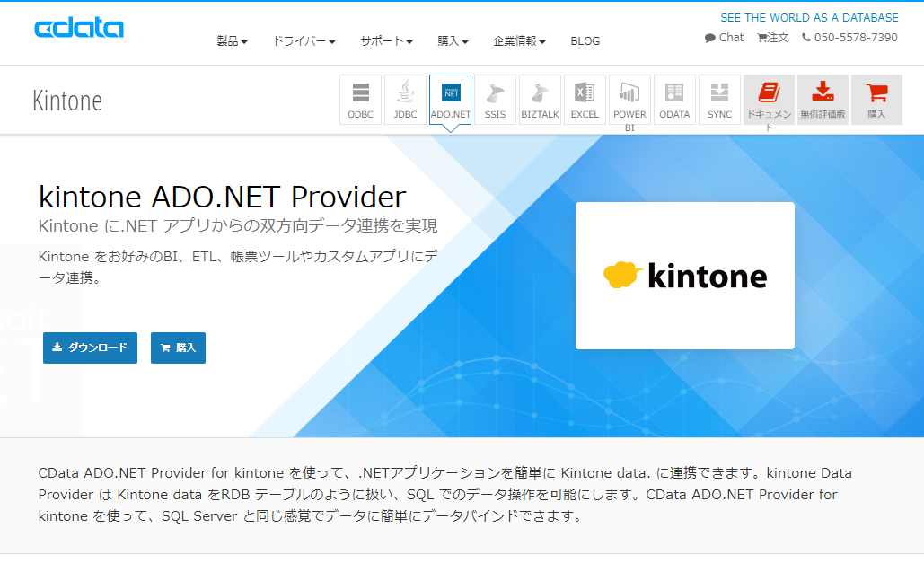Start a Chat session
Image resolution: width=924 pixels, height=581 pixels.
pos(725,38)
